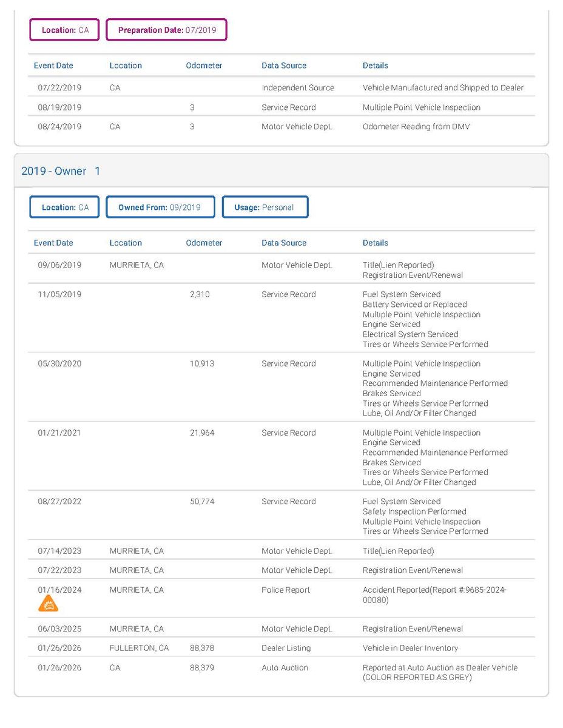Click the Odometer Reading from DMV entry

(416, 127)
